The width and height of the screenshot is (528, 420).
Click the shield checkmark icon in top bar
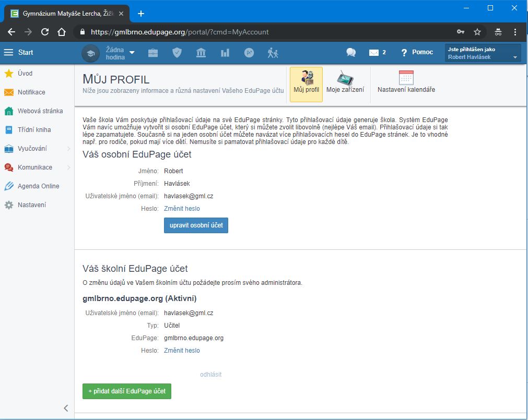[177, 53]
